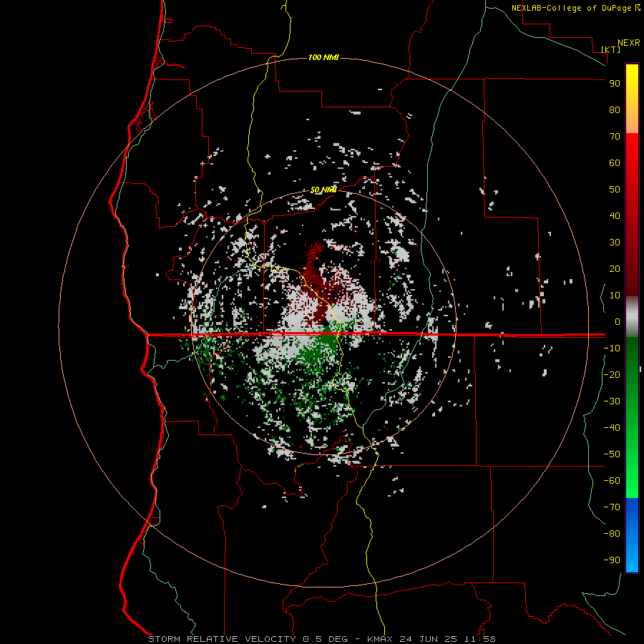This screenshot has width=644, height=644.
Task: Click the -20 value on color scale
Action: 612,374
